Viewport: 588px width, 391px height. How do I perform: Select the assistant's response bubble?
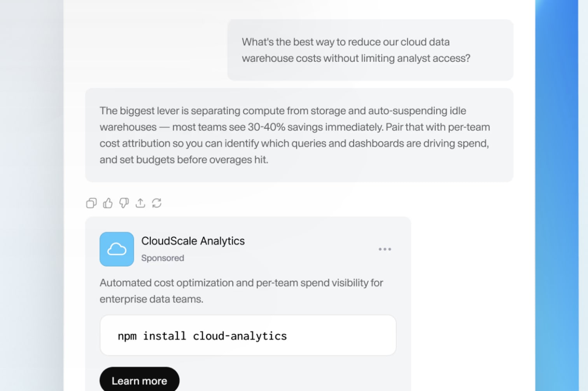click(299, 135)
